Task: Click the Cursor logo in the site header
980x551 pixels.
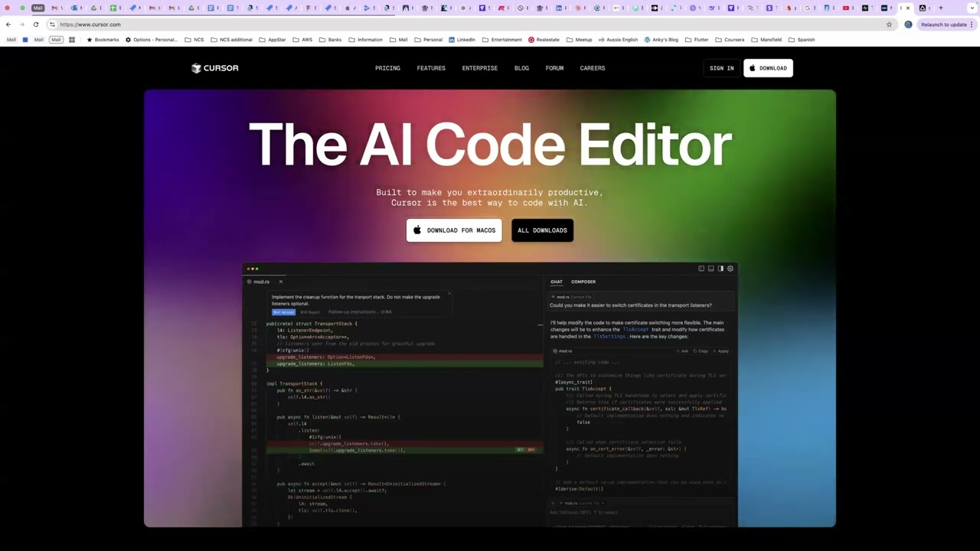Action: coord(215,68)
